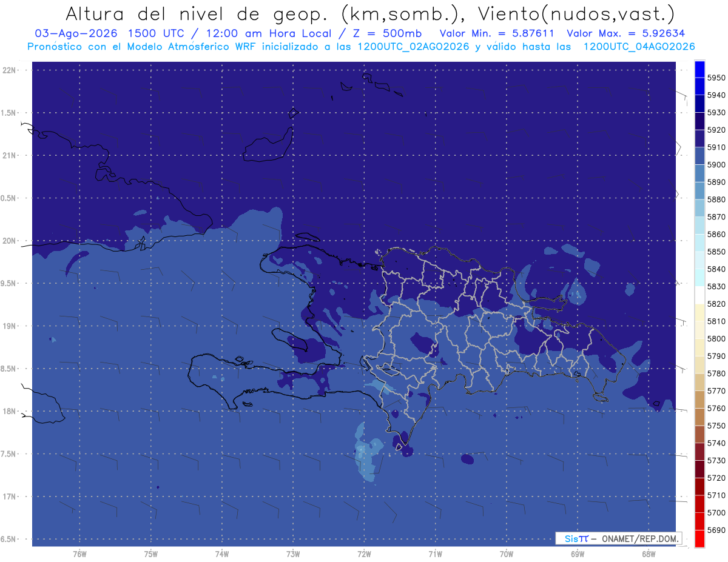Click the "5790" colorbar label
Image resolution: width=728 pixels, height=562 pixels.
coord(716,356)
